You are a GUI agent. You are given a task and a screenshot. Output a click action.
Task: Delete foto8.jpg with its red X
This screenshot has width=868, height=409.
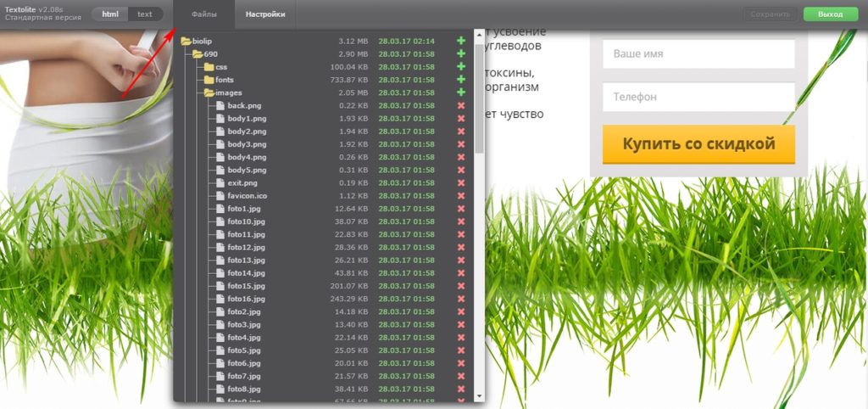pos(460,389)
